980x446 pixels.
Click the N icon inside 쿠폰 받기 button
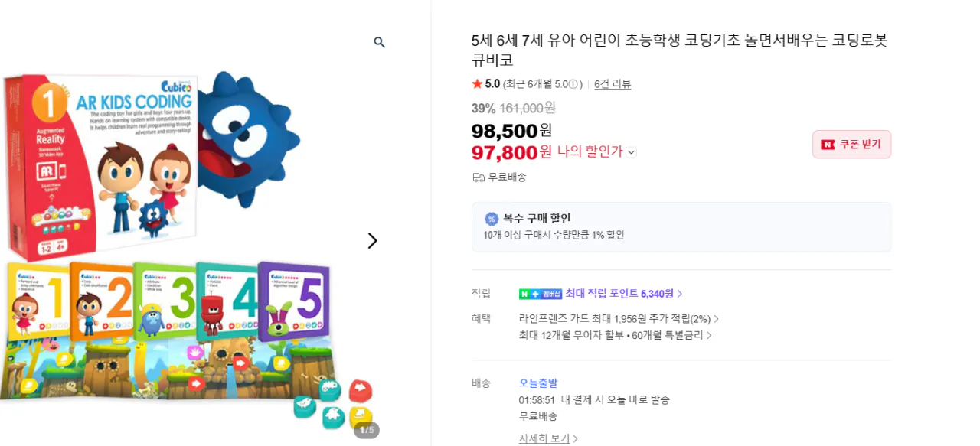828,144
